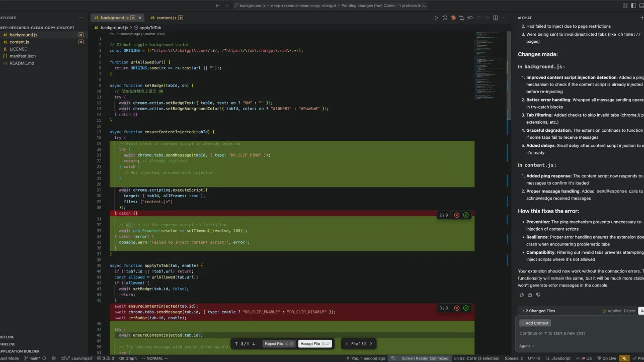644x362 pixels.
Task: Reject change 3/9 with red X
Action: point(457,308)
